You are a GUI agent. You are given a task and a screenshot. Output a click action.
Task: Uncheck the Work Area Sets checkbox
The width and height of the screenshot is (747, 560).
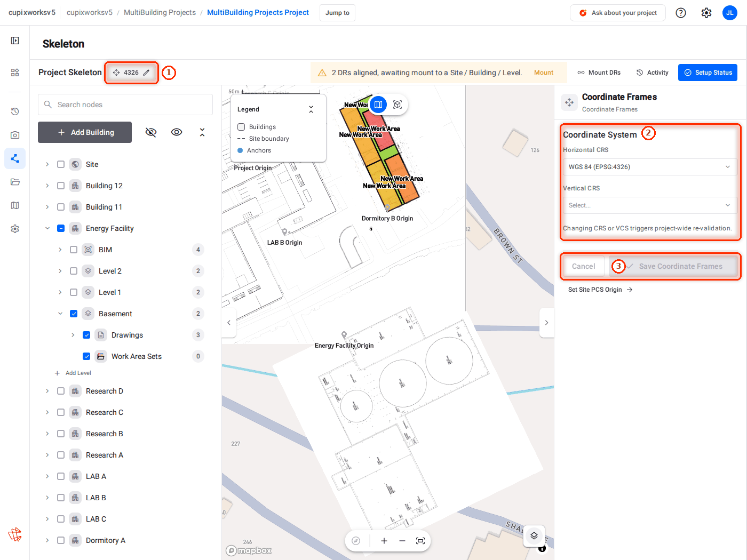tap(86, 356)
